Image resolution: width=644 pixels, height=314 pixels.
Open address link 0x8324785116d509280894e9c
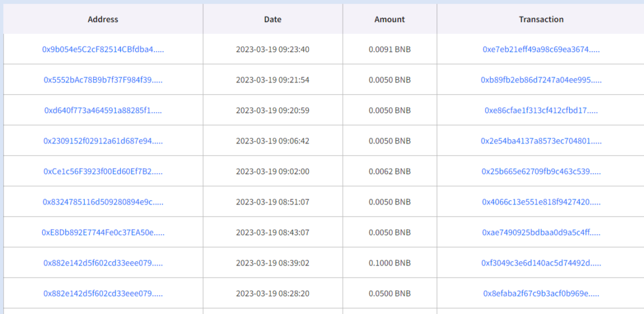point(103,202)
